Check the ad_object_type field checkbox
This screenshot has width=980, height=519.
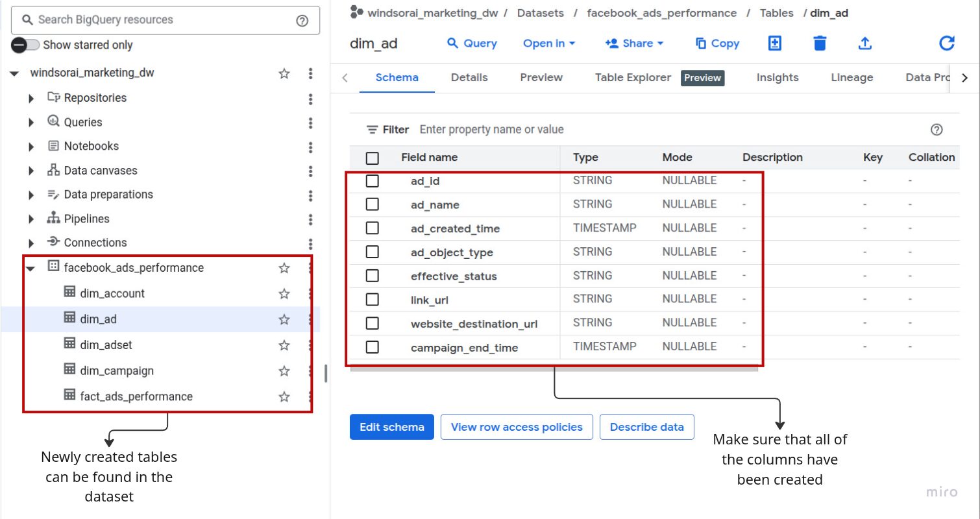coord(372,252)
